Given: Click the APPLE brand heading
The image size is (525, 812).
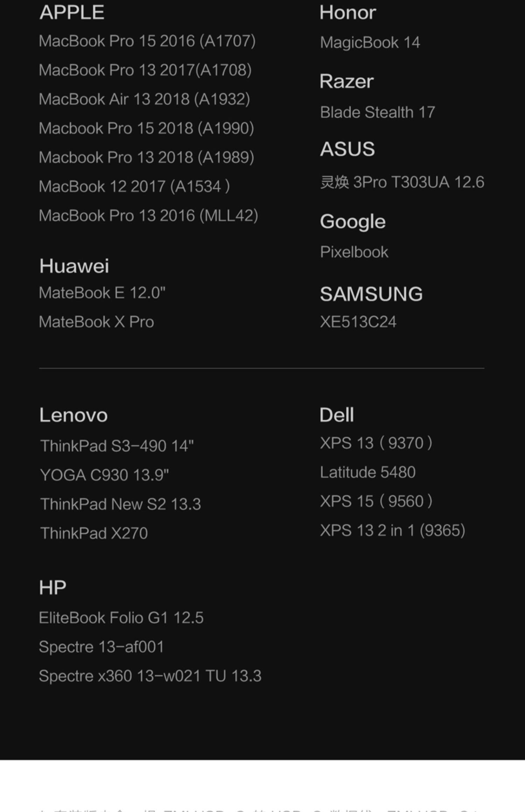Looking at the screenshot, I should [72, 13].
